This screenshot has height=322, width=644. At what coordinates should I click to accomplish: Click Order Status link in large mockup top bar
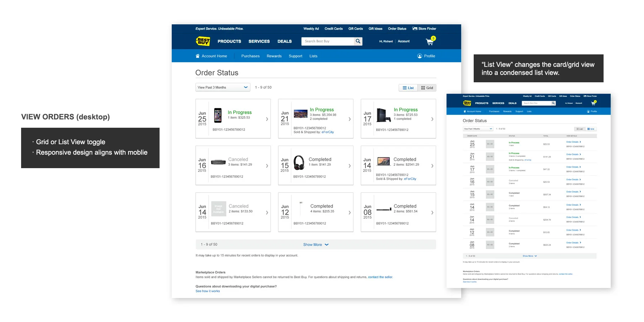click(397, 29)
